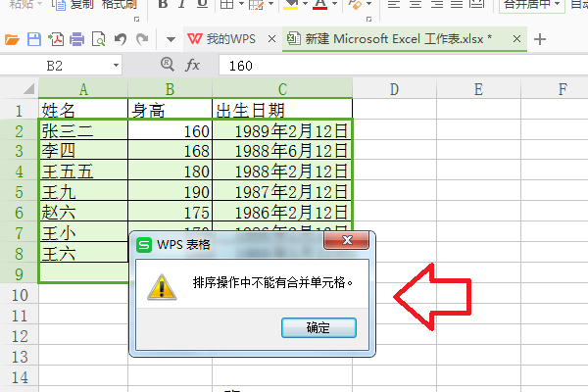Click the select-all corner of the grid
Image resolution: width=588 pixels, height=392 pixels.
(28, 89)
